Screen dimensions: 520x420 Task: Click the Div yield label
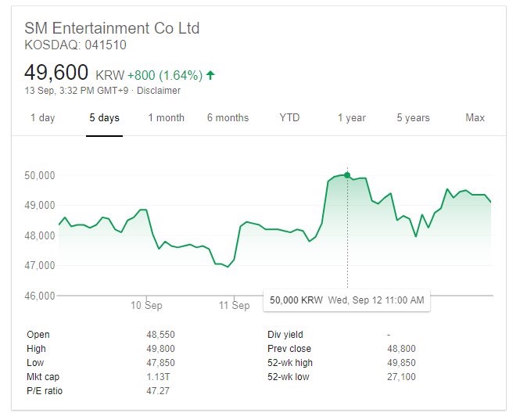point(285,335)
